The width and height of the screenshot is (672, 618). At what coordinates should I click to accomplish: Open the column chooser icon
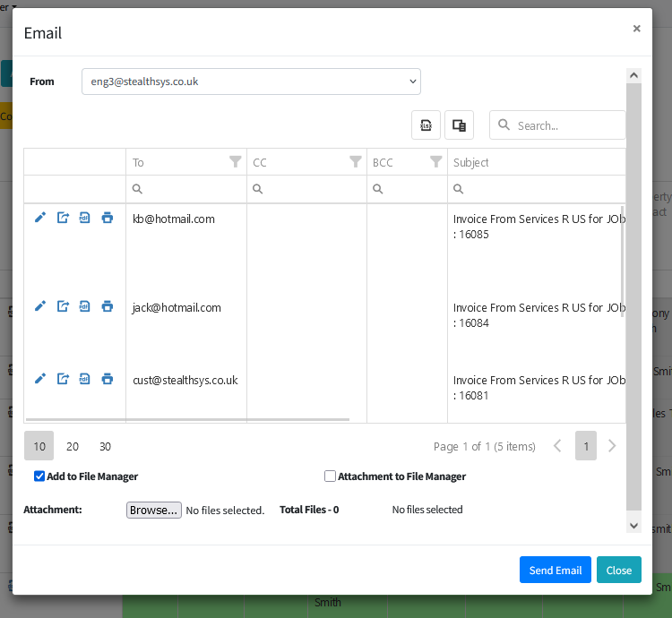pos(459,125)
